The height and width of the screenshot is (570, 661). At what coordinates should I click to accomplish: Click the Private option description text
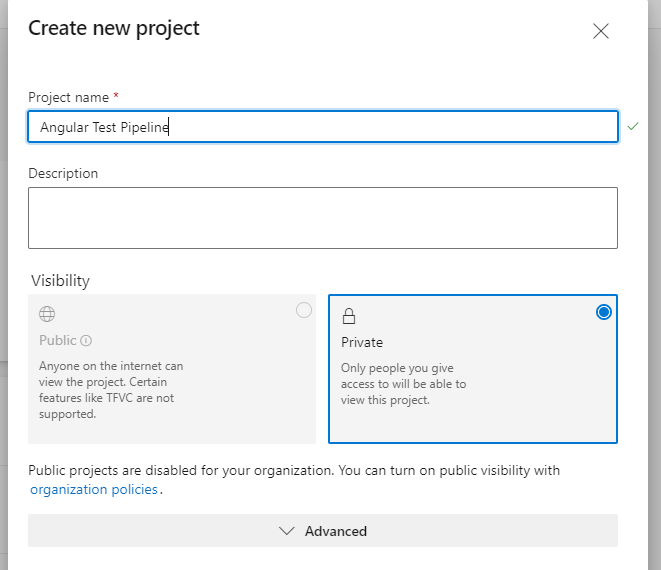(403, 384)
